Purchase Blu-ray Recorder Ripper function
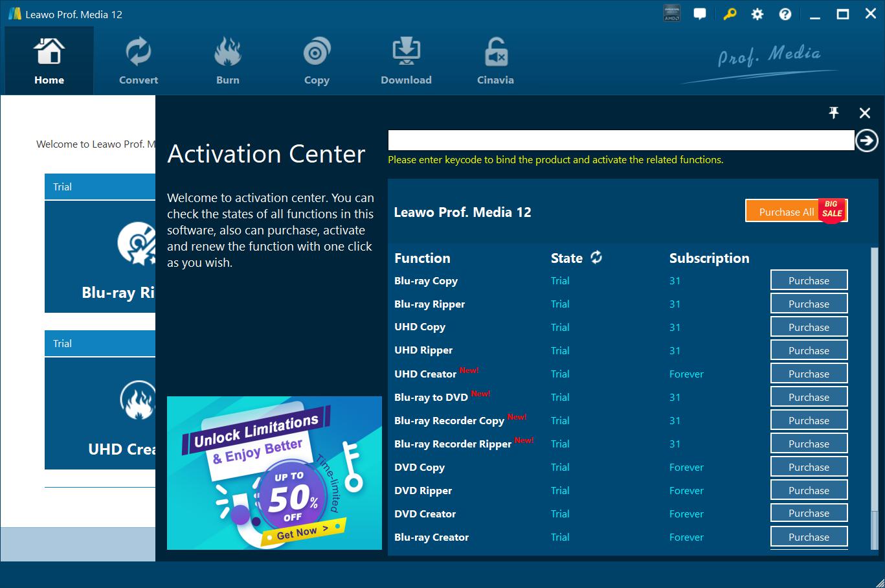Screen dimensions: 885x588 pos(809,444)
